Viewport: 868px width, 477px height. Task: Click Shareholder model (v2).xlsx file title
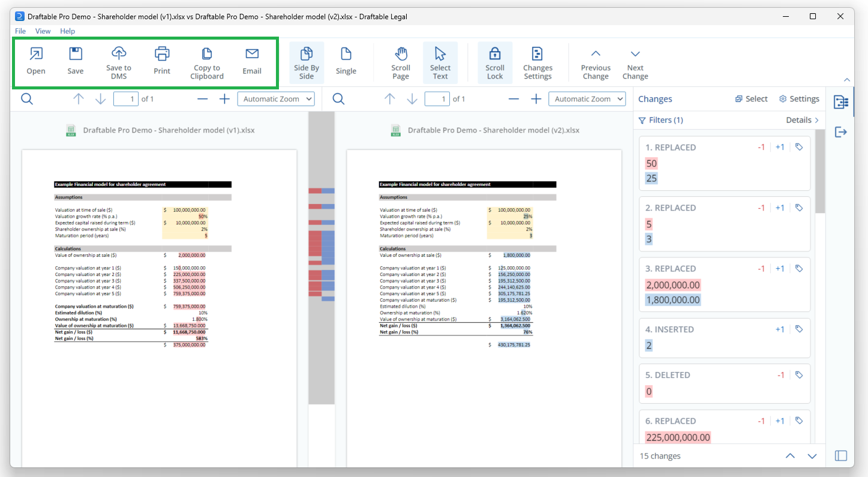[x=494, y=130]
